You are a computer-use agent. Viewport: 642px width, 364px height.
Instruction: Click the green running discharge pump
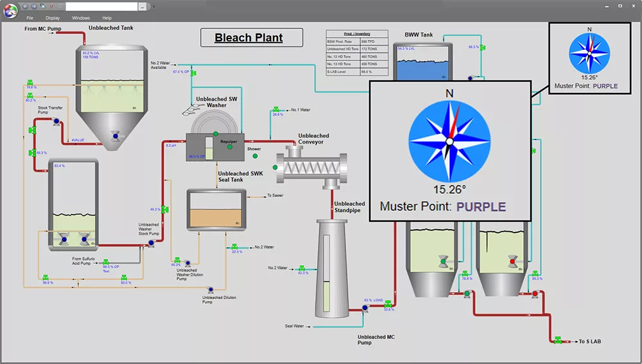[467, 293]
